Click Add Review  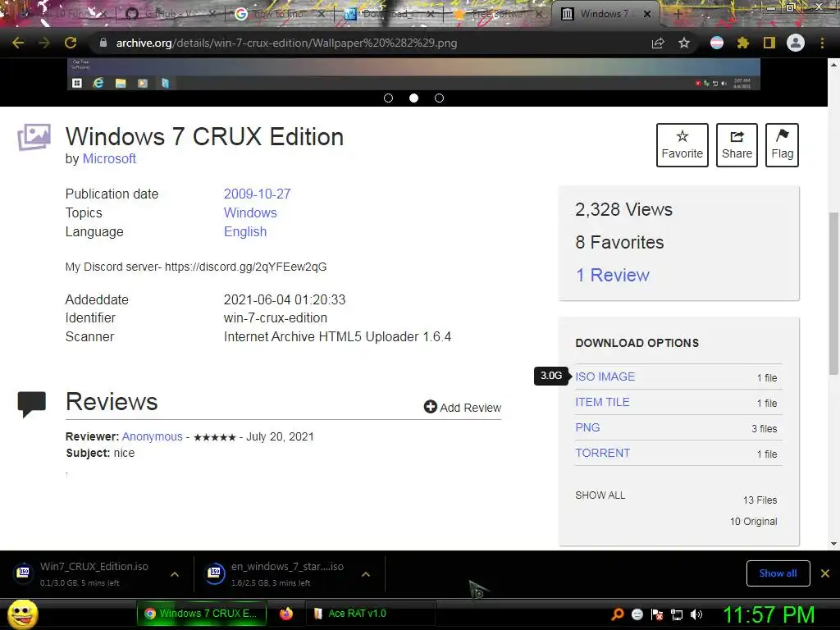click(463, 407)
